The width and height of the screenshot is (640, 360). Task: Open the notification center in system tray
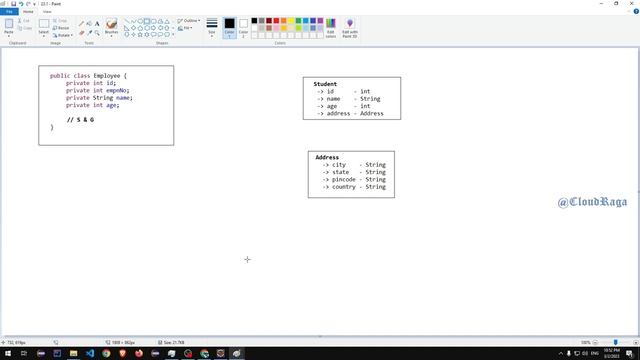[x=630, y=353]
